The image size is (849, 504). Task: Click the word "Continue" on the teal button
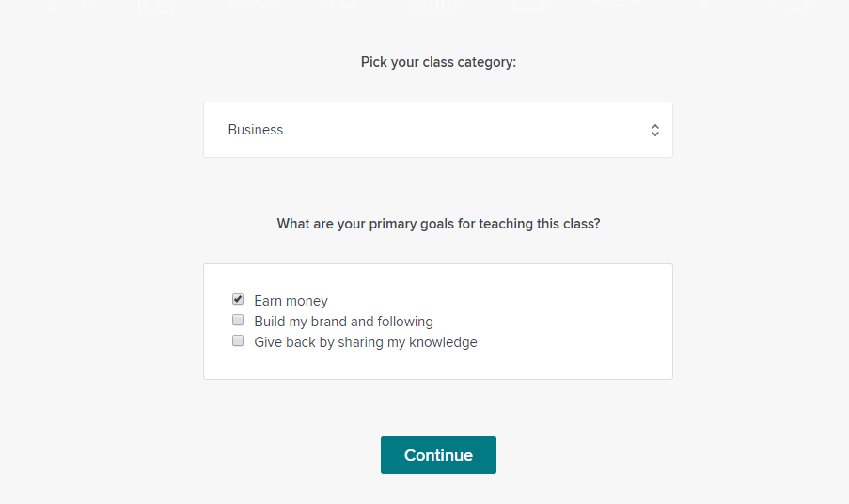438,455
